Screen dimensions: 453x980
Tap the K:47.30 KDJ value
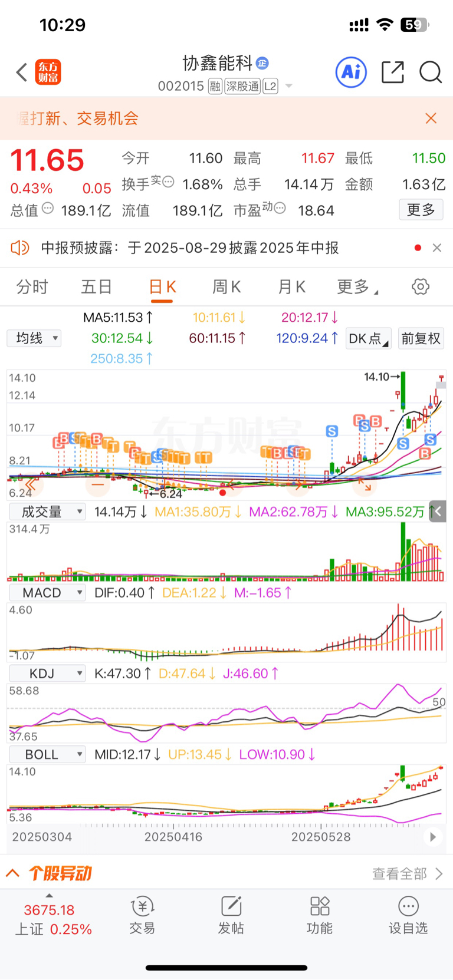click(x=123, y=674)
